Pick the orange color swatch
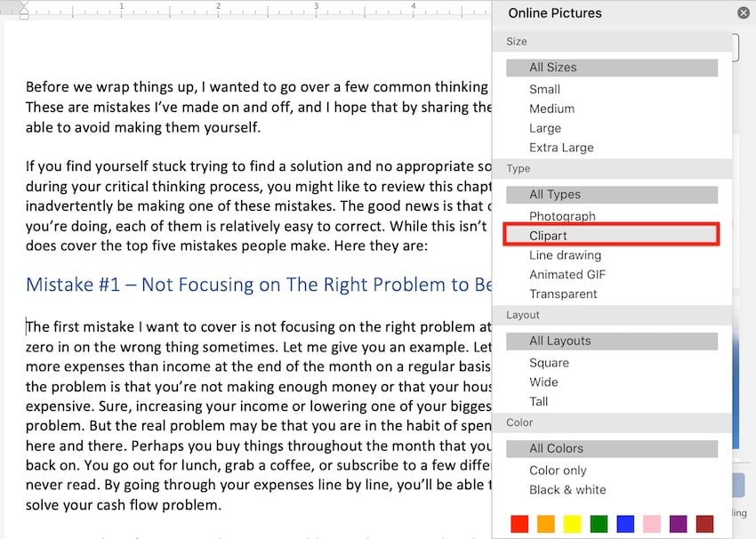The width and height of the screenshot is (756, 539). [546, 524]
